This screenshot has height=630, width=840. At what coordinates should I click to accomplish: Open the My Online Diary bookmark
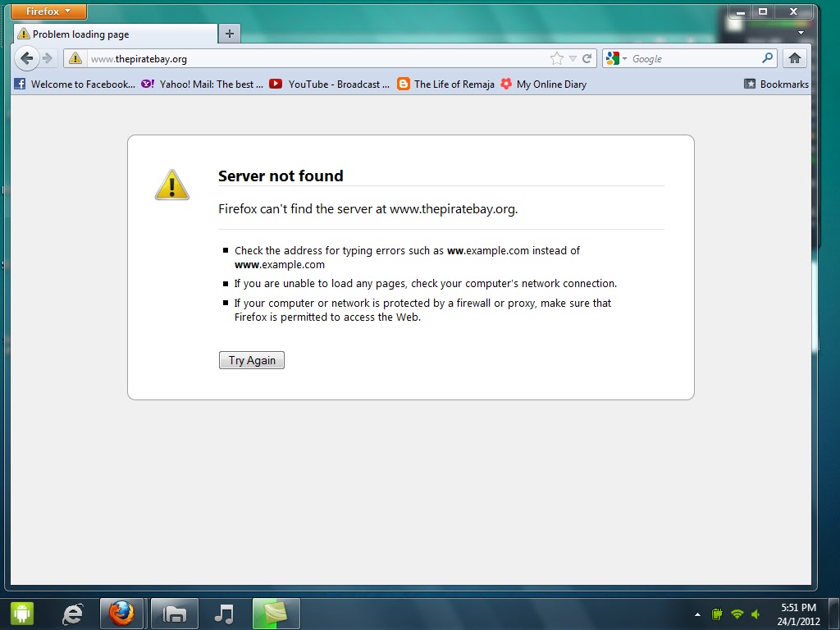tap(543, 84)
